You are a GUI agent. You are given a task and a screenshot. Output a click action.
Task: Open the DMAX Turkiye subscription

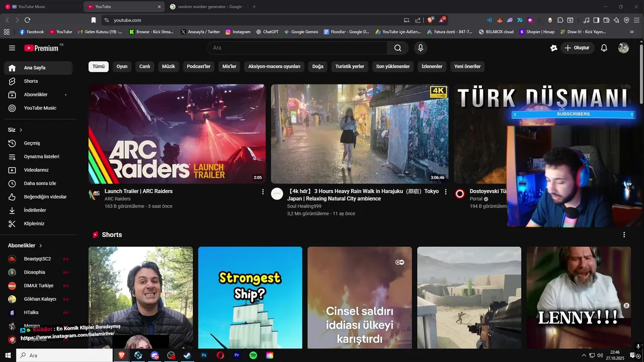(x=38, y=286)
